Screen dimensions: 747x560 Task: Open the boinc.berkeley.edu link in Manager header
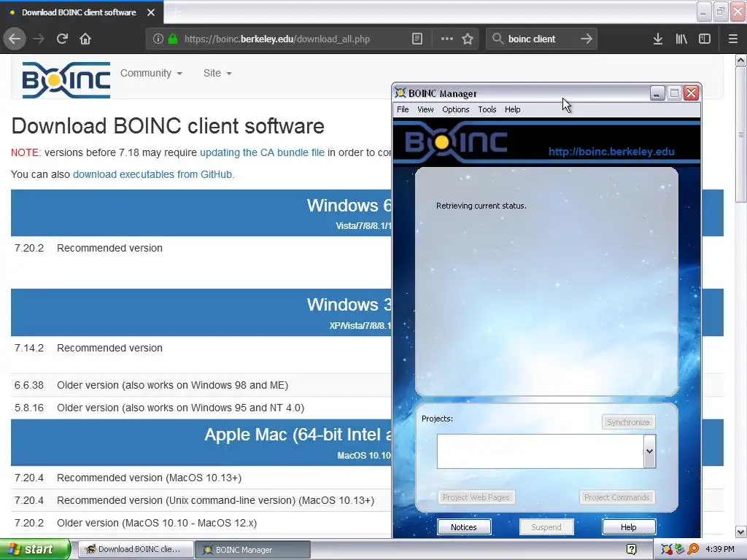(x=611, y=152)
